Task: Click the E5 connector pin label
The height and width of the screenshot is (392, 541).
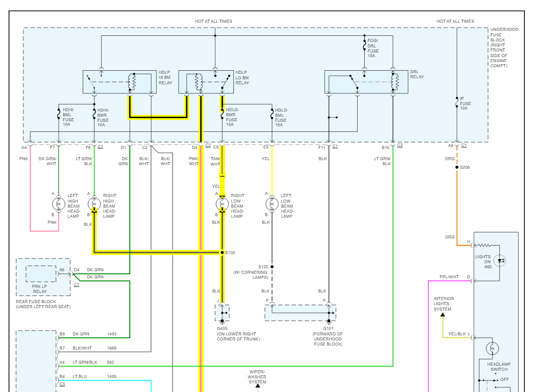Action: click(266, 148)
